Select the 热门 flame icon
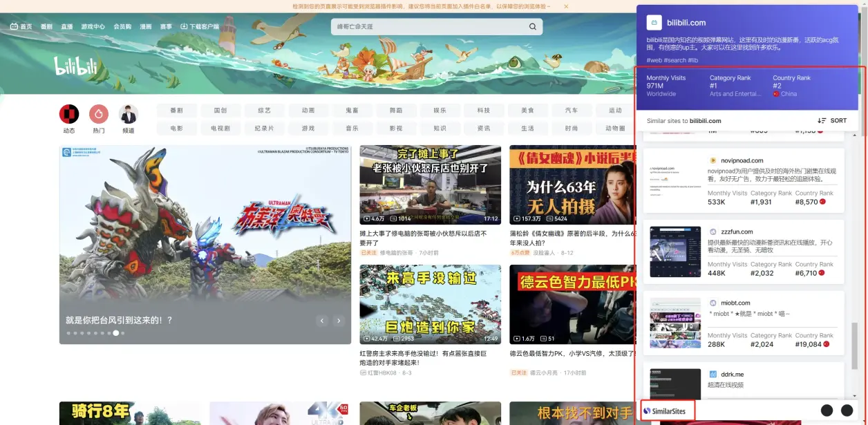The height and width of the screenshot is (425, 868). pyautogui.click(x=97, y=112)
